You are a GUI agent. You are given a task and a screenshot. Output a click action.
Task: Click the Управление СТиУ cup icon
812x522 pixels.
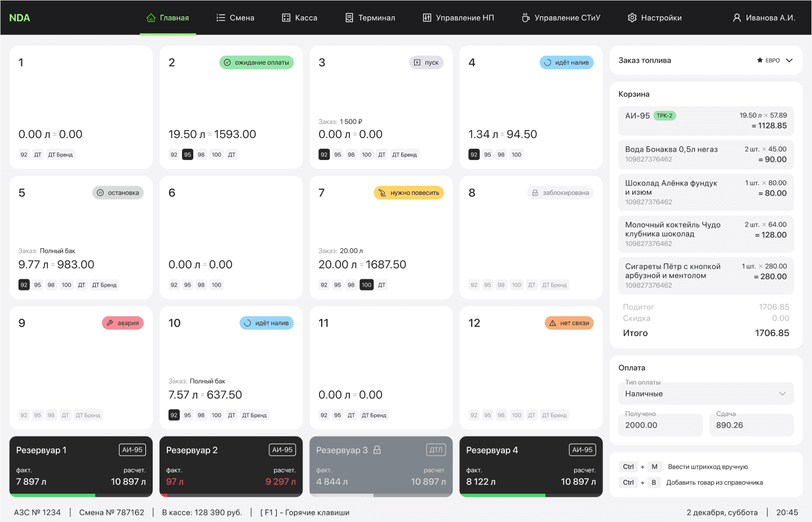526,17
